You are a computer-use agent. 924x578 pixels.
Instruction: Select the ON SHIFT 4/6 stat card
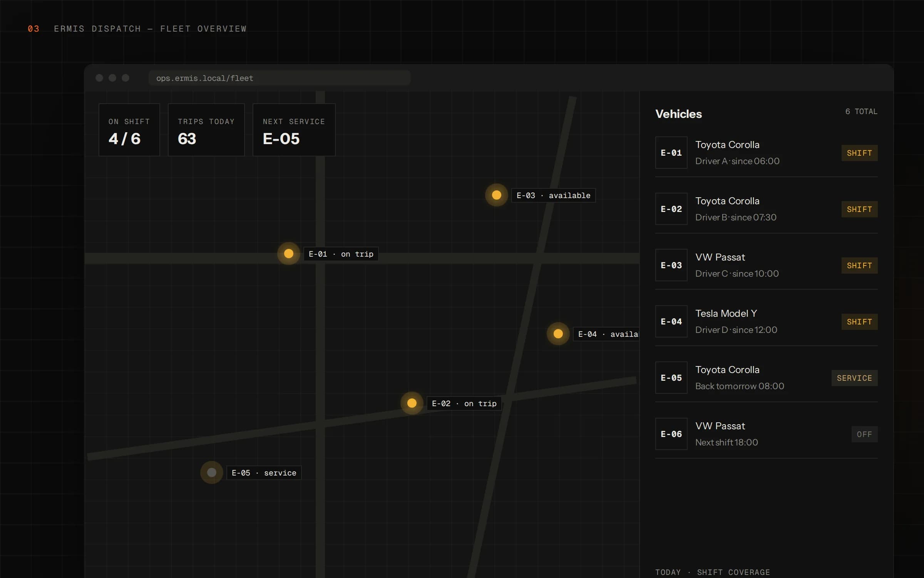129,130
